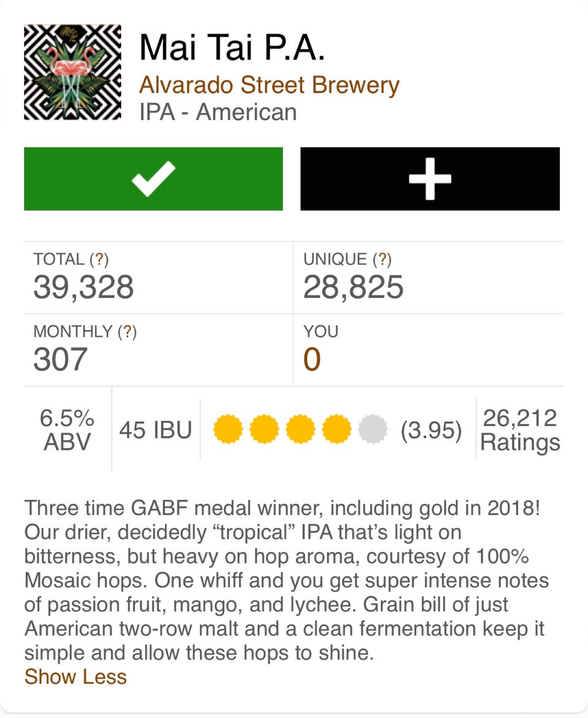Screen dimensions: 588x718
Task: Open the Alvarado Street Brewery link
Action: click(x=269, y=85)
